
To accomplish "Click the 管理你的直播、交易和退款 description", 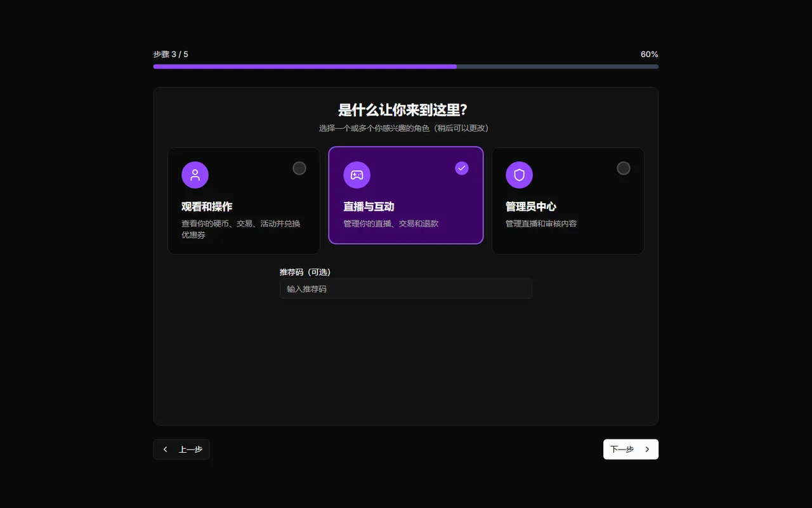I will tap(391, 224).
